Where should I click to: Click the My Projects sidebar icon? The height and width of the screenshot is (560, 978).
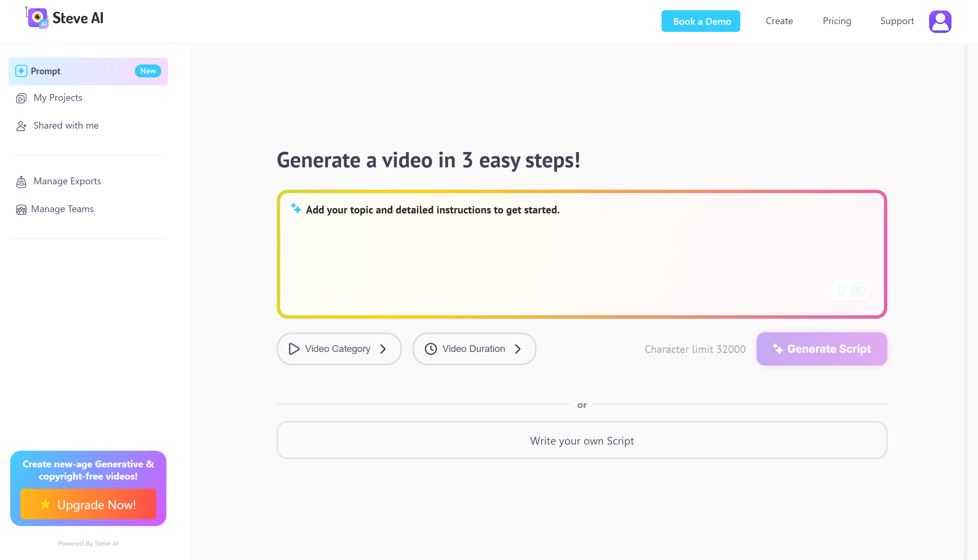21,98
